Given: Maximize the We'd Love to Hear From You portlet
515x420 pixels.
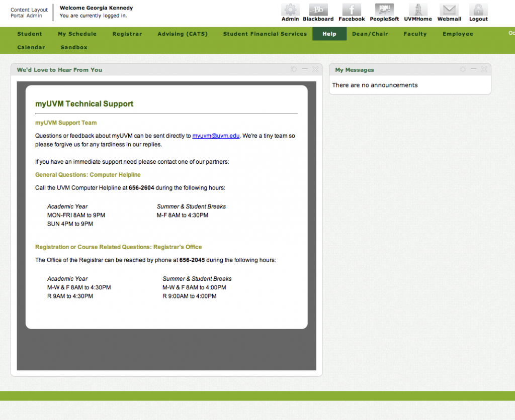Looking at the screenshot, I should [294, 70].
